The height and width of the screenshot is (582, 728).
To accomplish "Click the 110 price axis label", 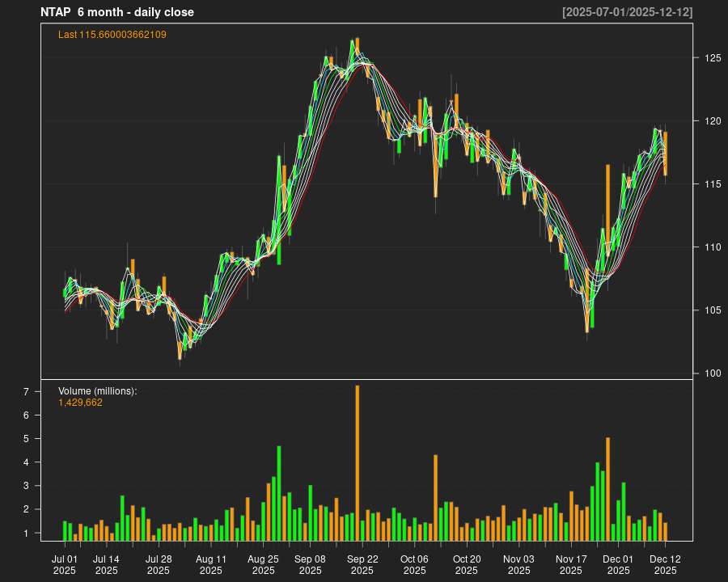I will (x=713, y=247).
